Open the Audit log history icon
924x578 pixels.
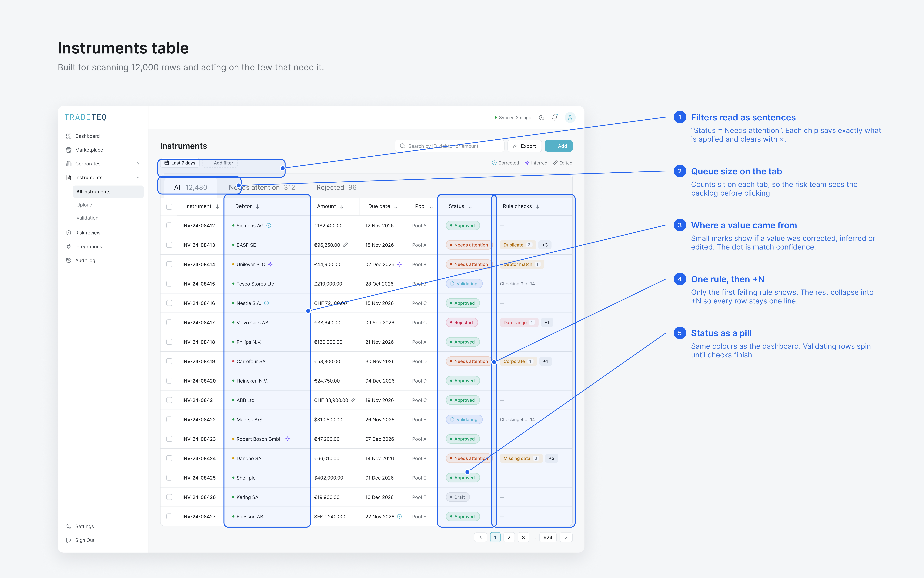pos(69,260)
